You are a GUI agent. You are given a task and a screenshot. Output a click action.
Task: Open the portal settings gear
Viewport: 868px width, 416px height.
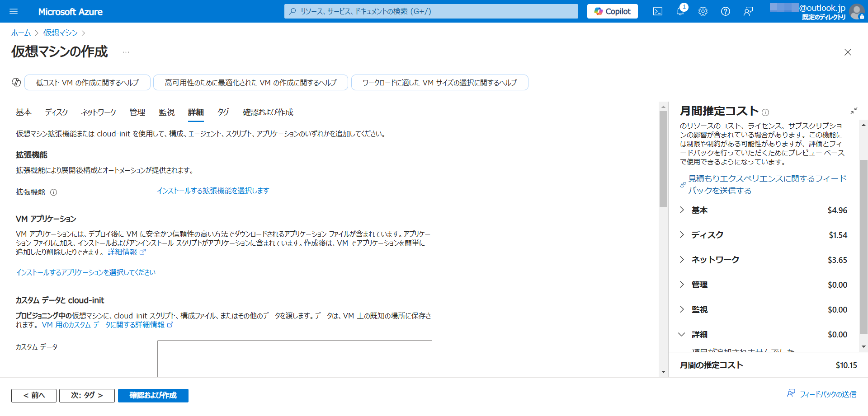pyautogui.click(x=703, y=11)
